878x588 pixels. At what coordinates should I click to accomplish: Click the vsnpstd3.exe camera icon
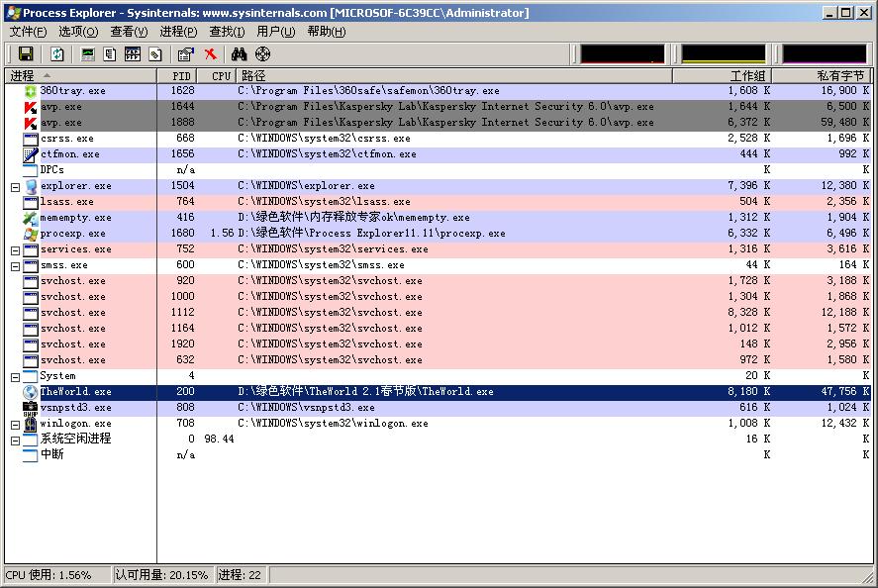[31, 408]
